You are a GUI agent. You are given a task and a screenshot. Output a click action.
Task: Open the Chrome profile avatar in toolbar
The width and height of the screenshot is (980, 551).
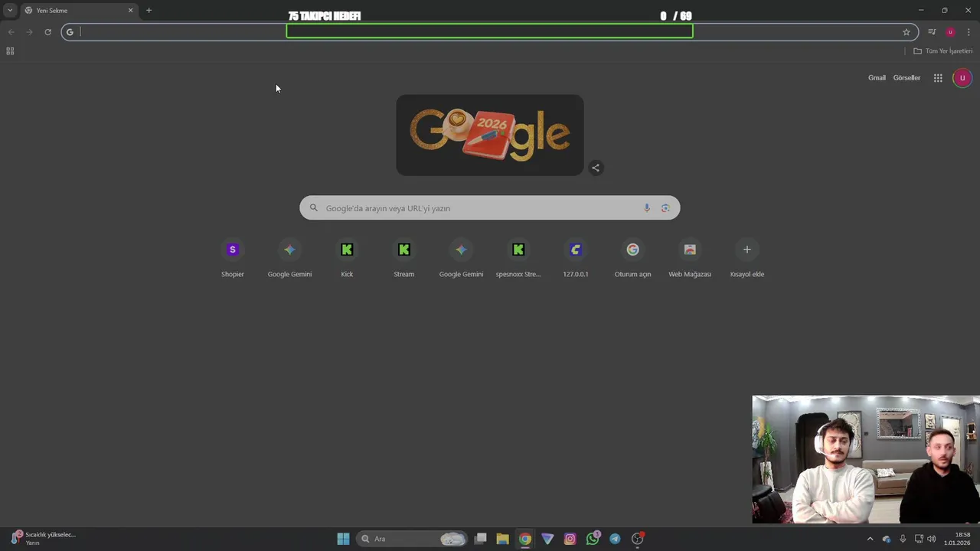point(950,32)
